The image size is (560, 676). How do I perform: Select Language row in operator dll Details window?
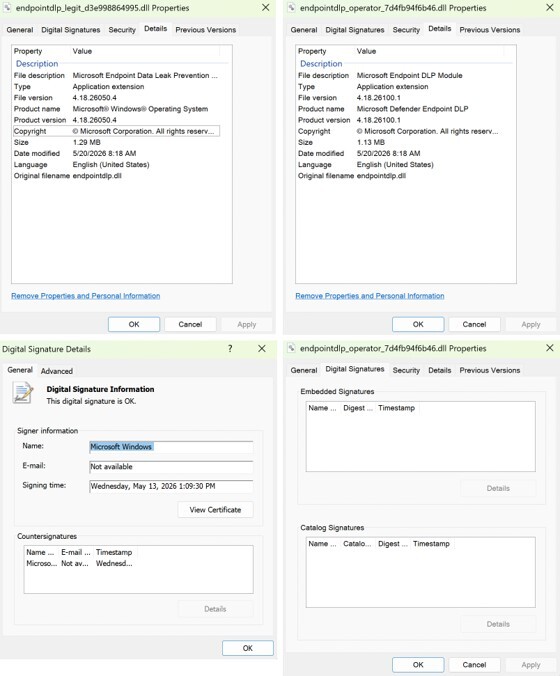[400, 165]
